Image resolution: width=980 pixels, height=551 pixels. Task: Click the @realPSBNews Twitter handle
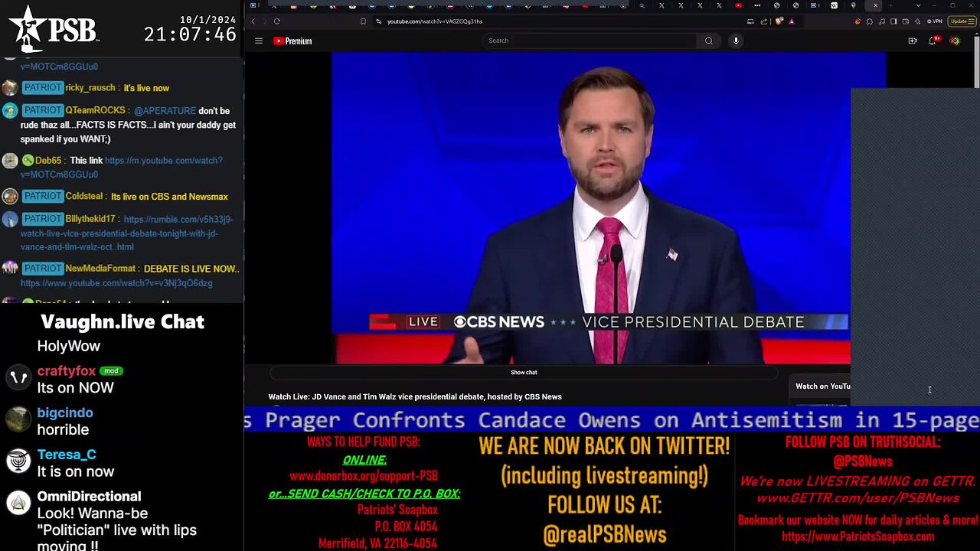605,535
